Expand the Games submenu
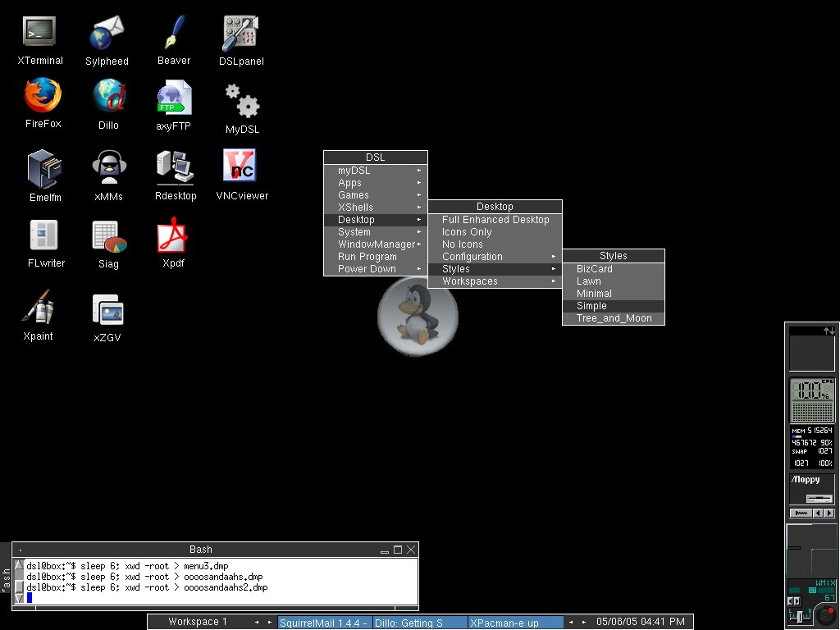The image size is (840, 630). [376, 195]
